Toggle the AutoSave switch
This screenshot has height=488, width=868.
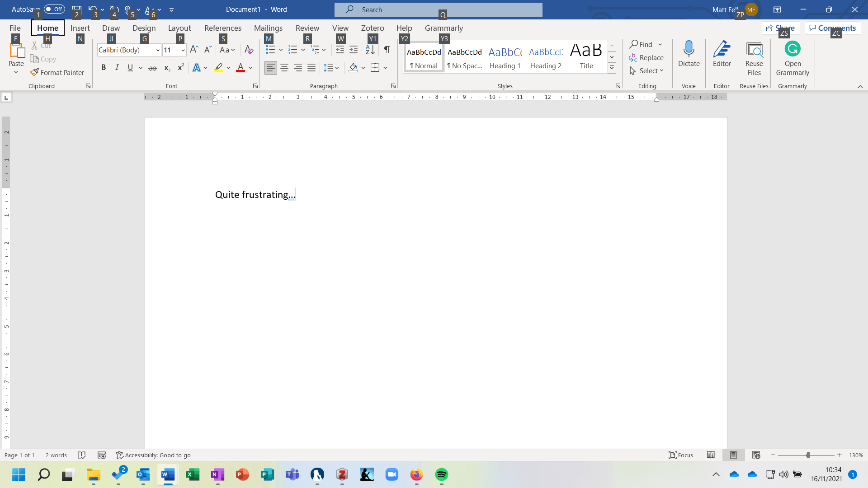pos(54,9)
